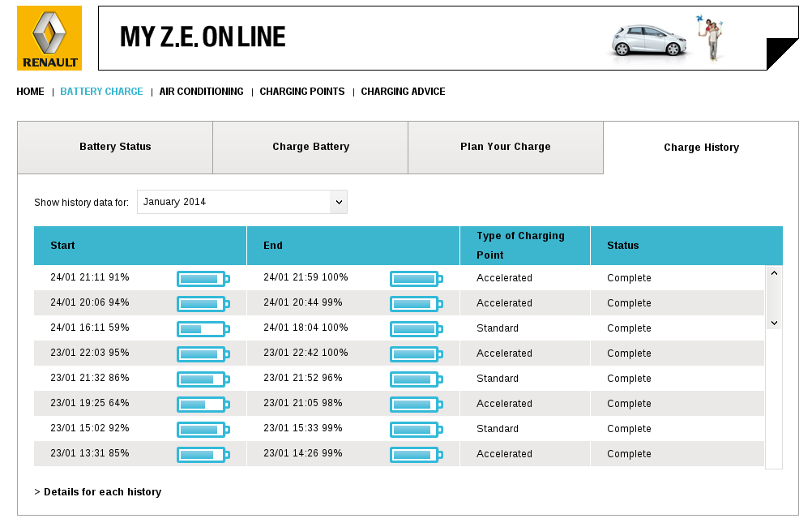Select the Charge History tab
The height and width of the screenshot is (527, 812).
point(701,148)
